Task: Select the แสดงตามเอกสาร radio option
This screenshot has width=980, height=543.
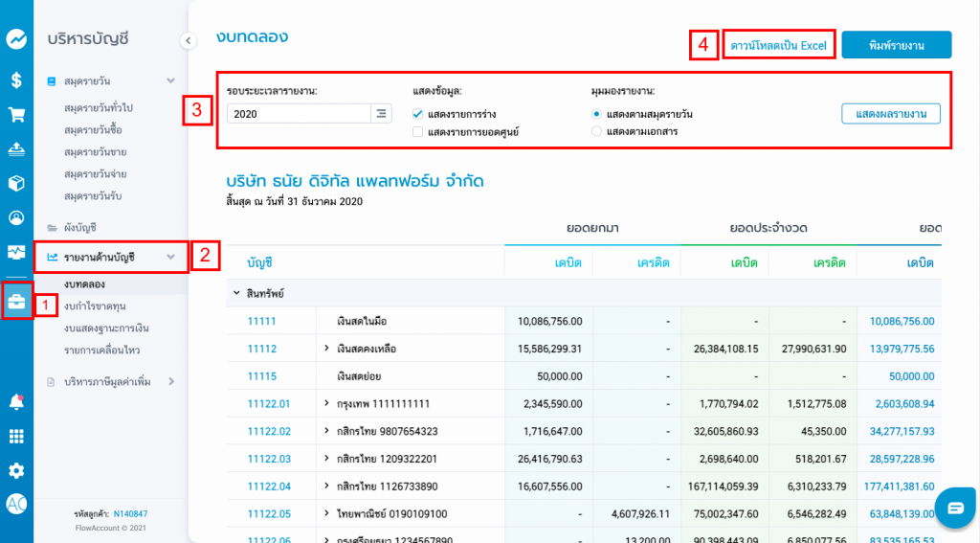Action: point(597,131)
